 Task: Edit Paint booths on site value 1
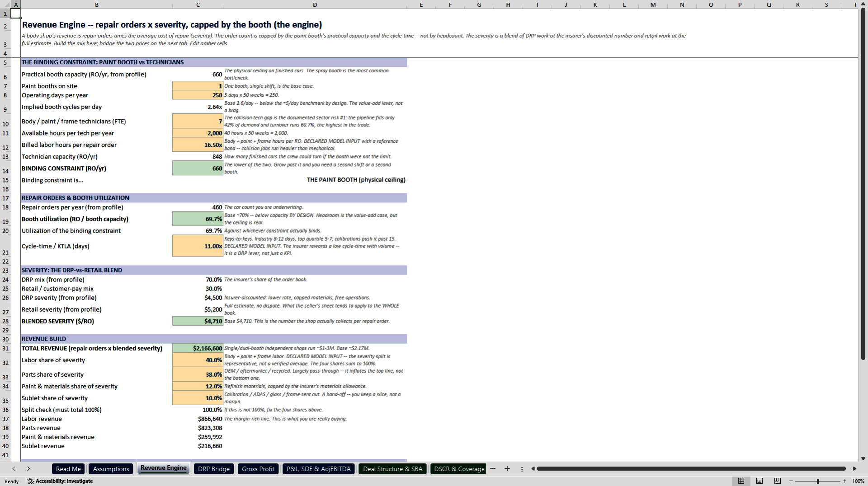coord(198,86)
